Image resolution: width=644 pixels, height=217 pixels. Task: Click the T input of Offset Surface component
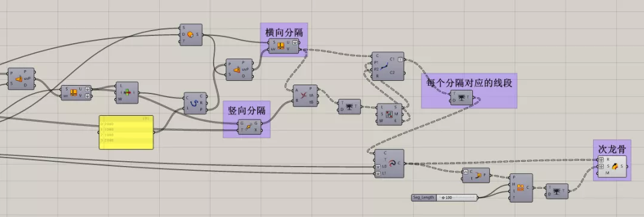[x=184, y=41]
